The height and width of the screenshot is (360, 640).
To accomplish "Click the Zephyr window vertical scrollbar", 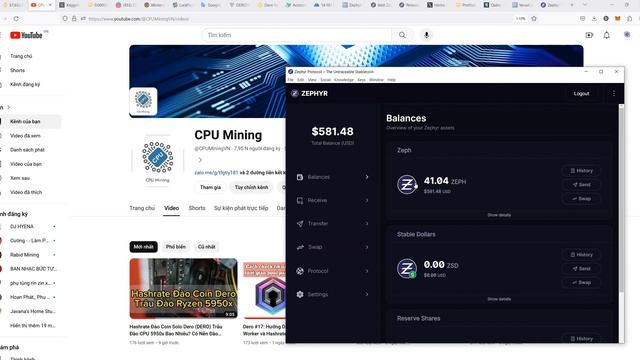I will [621, 198].
